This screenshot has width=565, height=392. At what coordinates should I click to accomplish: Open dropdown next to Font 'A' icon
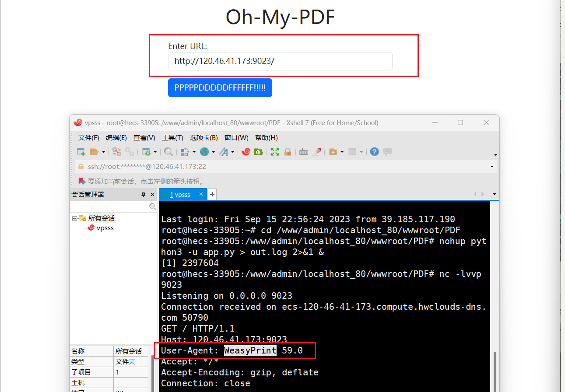coord(232,152)
